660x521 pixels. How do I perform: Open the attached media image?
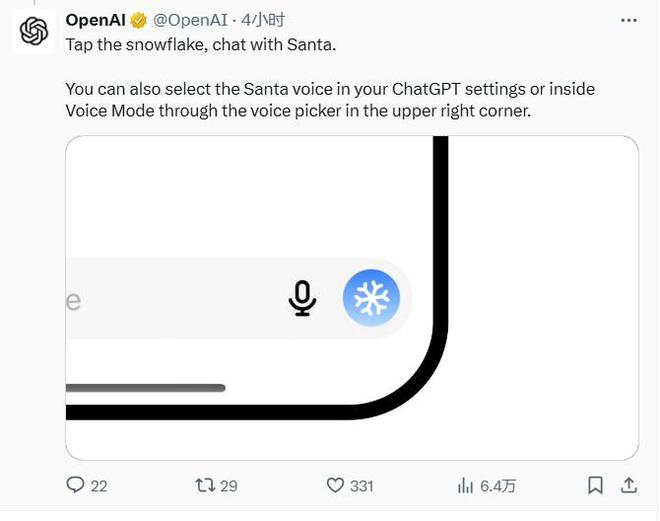352,298
